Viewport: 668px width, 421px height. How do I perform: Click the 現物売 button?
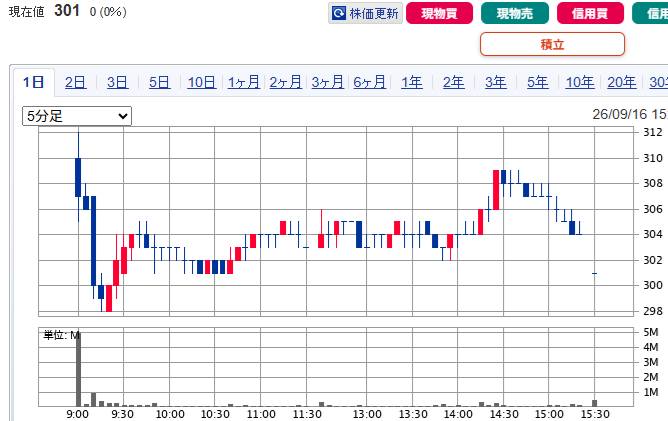[515, 13]
